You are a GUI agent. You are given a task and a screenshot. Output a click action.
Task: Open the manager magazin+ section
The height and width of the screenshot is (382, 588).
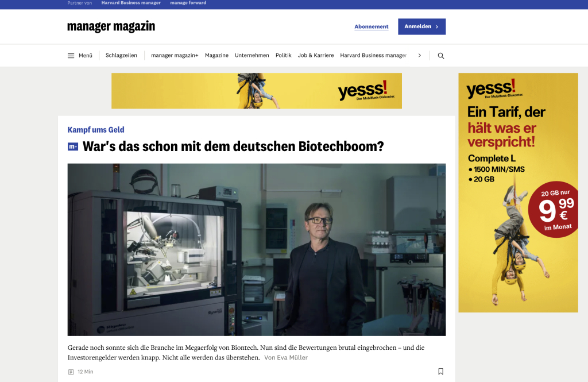175,56
